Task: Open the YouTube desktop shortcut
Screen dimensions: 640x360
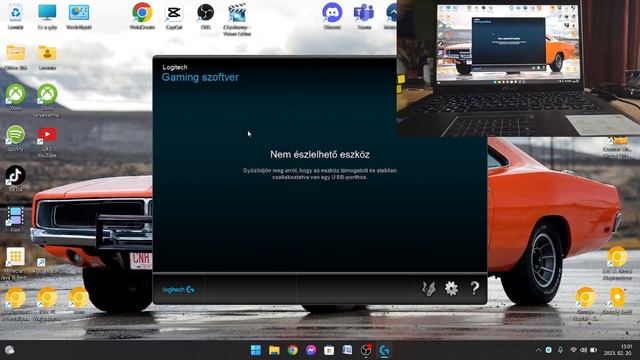Action: click(47, 141)
